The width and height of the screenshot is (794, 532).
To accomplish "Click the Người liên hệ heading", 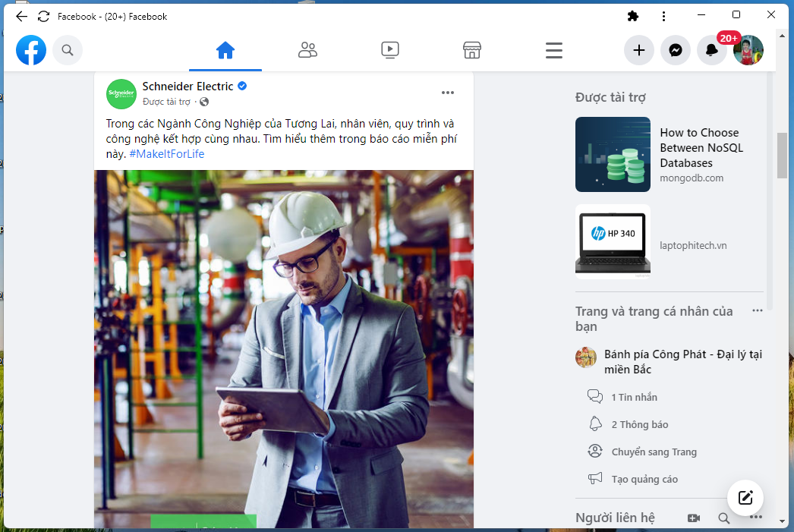I will [615, 518].
